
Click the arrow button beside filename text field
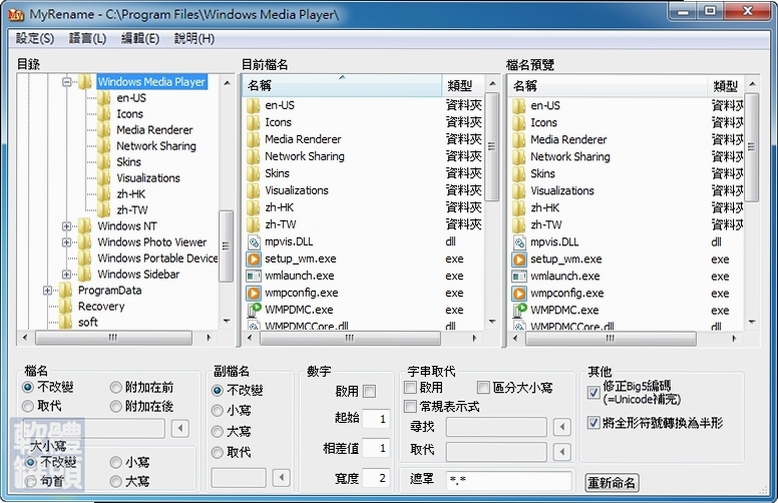point(180,428)
